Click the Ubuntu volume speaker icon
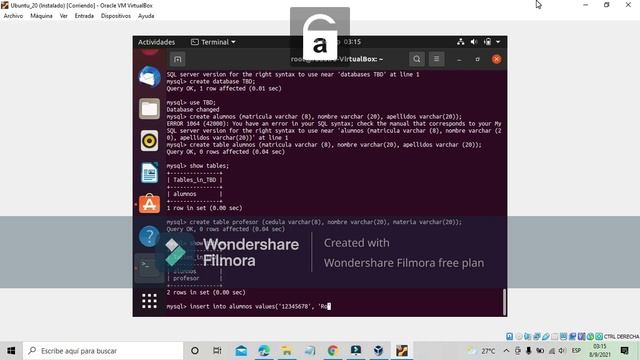Screen dimensions: 640x360 tap(473, 42)
